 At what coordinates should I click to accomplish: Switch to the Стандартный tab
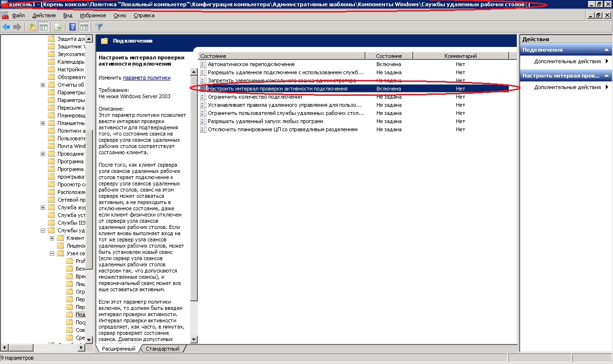[x=162, y=349]
